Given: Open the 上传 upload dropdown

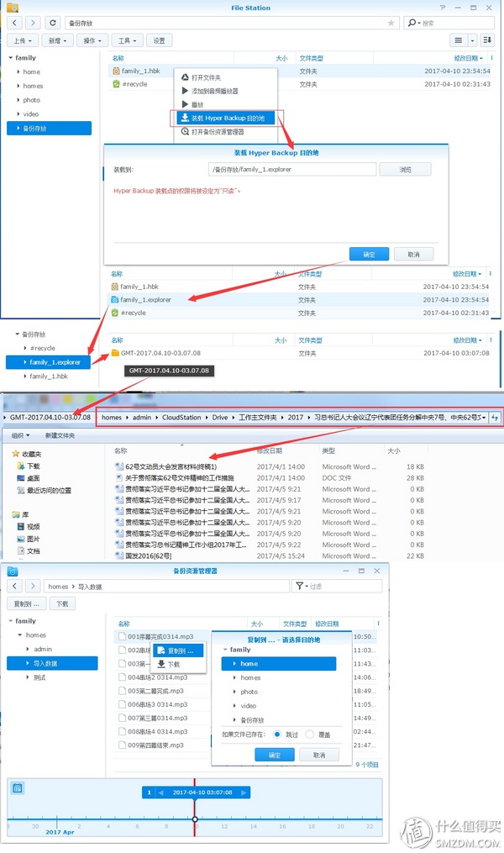Looking at the screenshot, I should [23, 41].
